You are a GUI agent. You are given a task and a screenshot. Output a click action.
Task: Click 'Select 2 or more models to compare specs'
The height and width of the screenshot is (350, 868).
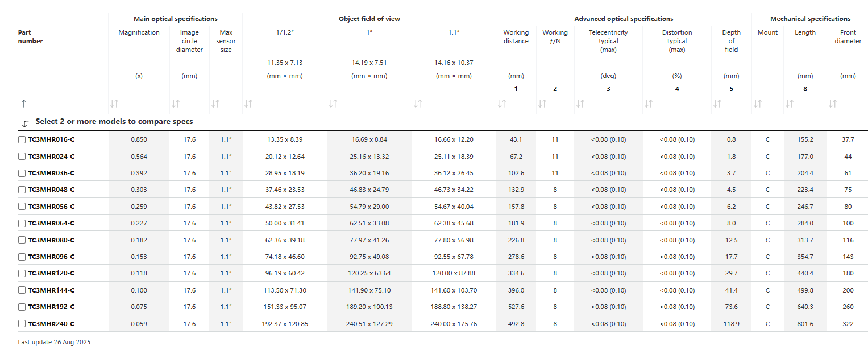point(114,122)
